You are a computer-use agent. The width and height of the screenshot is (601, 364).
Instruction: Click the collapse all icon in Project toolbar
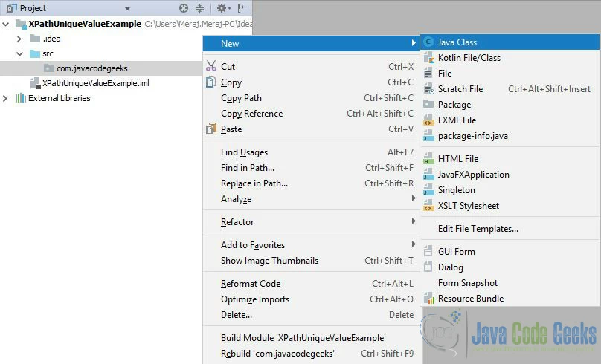[x=199, y=8]
